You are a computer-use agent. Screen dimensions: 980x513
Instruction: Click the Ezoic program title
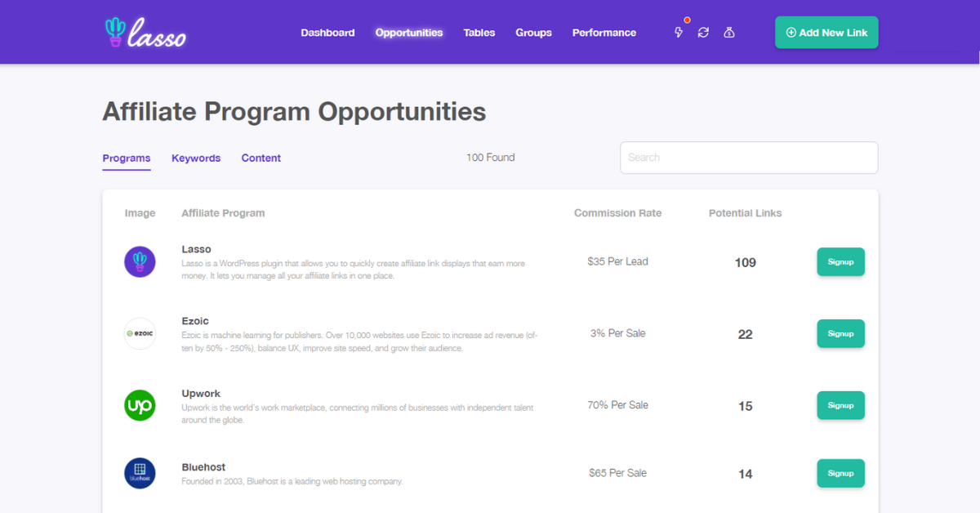pyautogui.click(x=195, y=321)
